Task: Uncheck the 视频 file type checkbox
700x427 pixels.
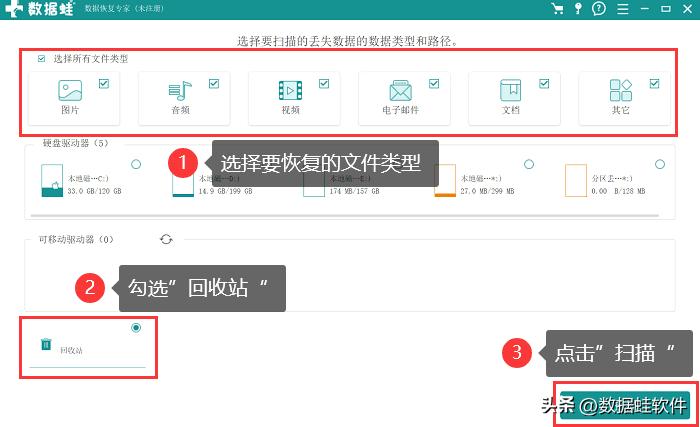Action: tap(324, 84)
